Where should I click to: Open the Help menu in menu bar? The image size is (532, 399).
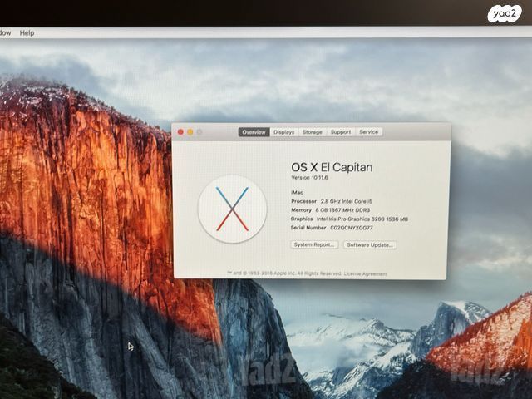click(x=27, y=33)
